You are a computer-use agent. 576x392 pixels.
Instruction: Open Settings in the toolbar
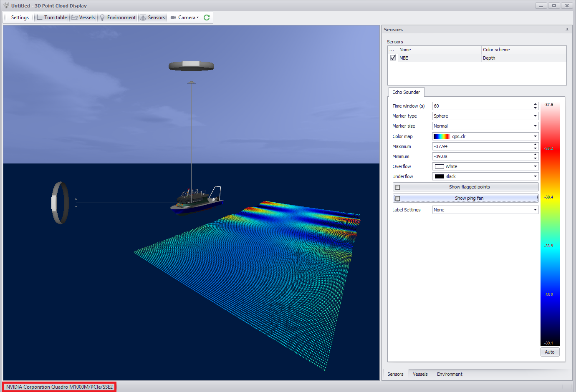[20, 18]
